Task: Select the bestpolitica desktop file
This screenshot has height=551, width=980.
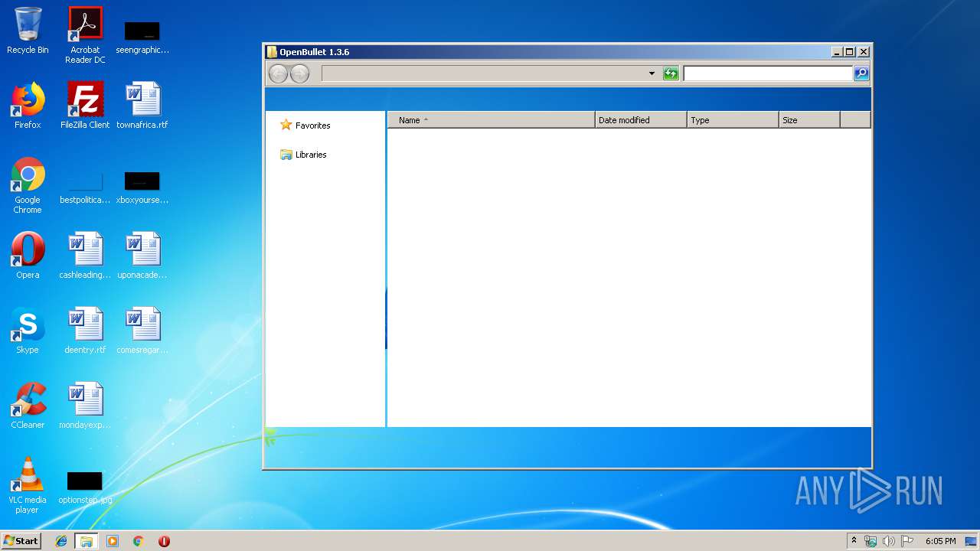Action: pyautogui.click(x=85, y=187)
